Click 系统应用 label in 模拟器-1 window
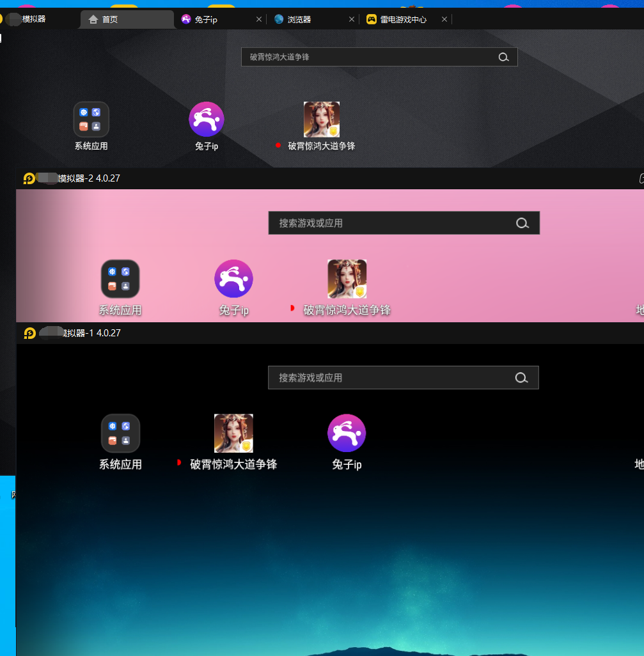Image resolution: width=644 pixels, height=656 pixels. tap(120, 464)
